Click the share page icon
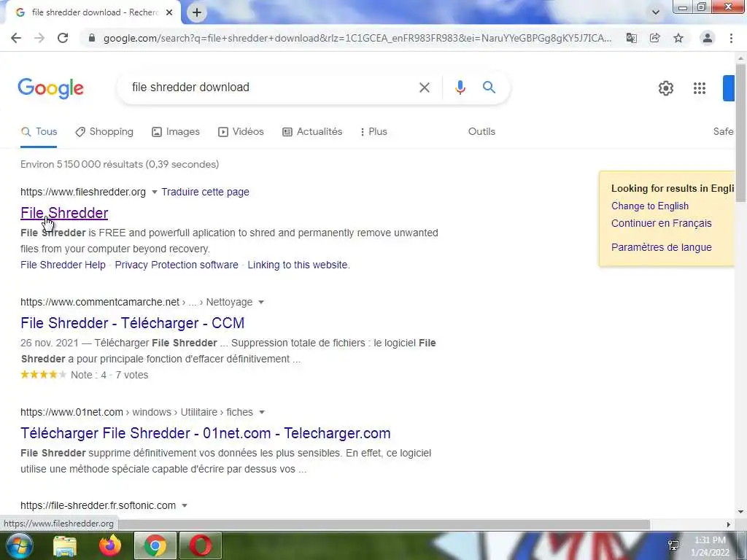 (x=655, y=38)
